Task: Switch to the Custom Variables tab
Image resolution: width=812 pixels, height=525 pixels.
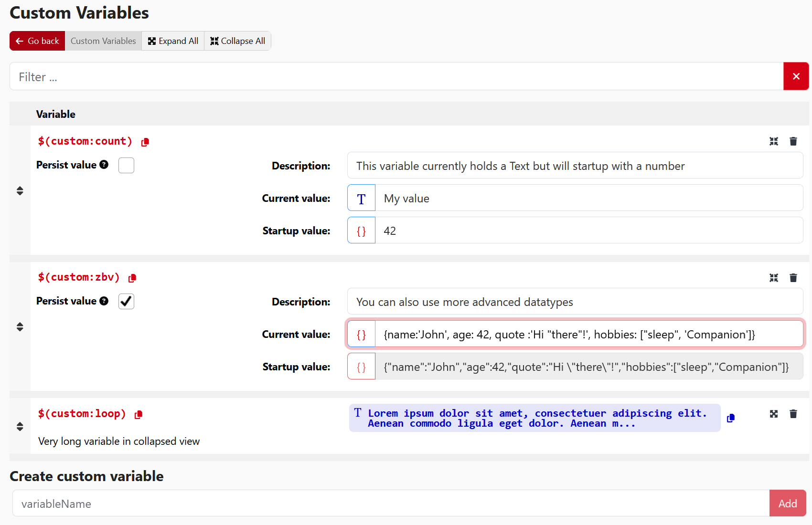Action: tap(103, 41)
